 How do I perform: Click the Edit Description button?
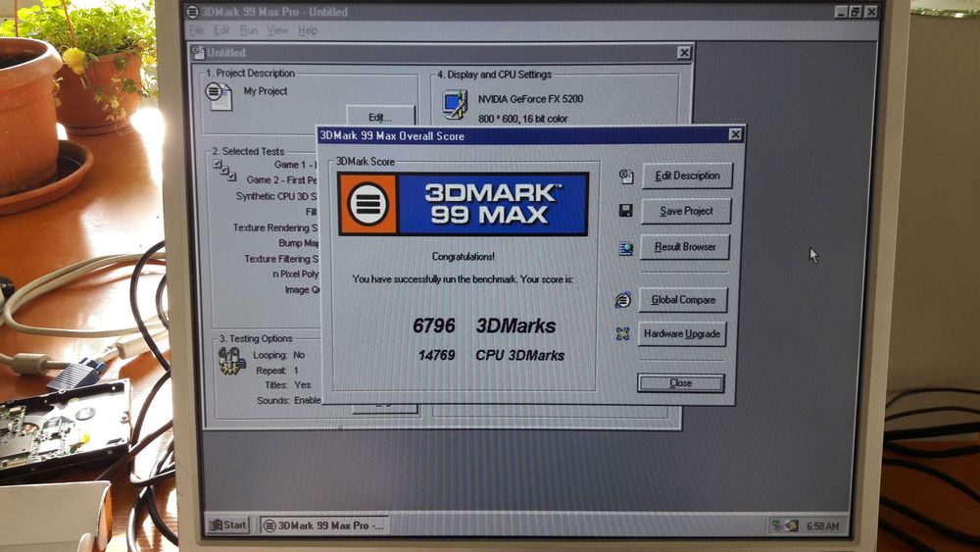pyautogui.click(x=687, y=176)
